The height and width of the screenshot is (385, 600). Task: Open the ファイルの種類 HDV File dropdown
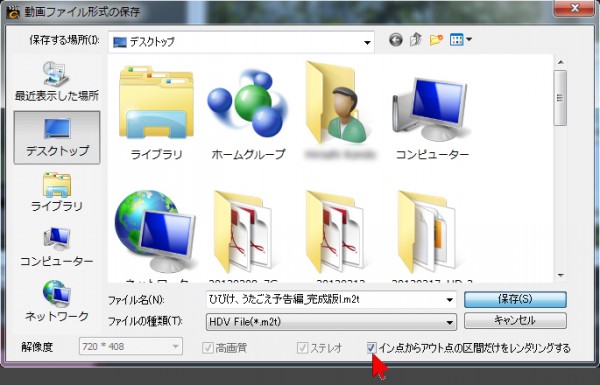point(331,322)
